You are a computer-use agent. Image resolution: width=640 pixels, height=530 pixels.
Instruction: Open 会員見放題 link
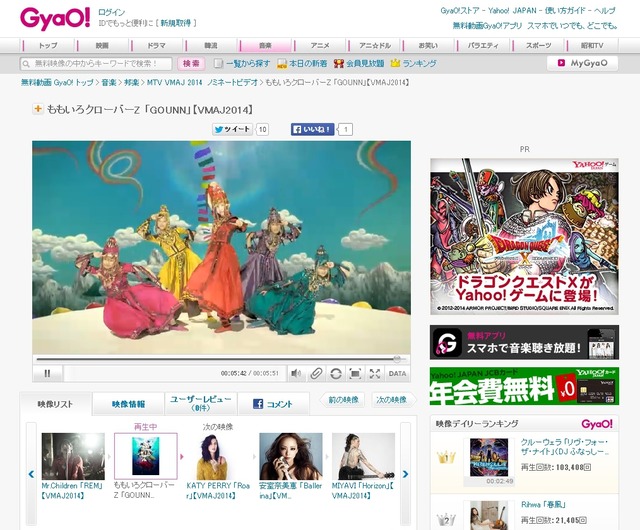pyautogui.click(x=359, y=64)
